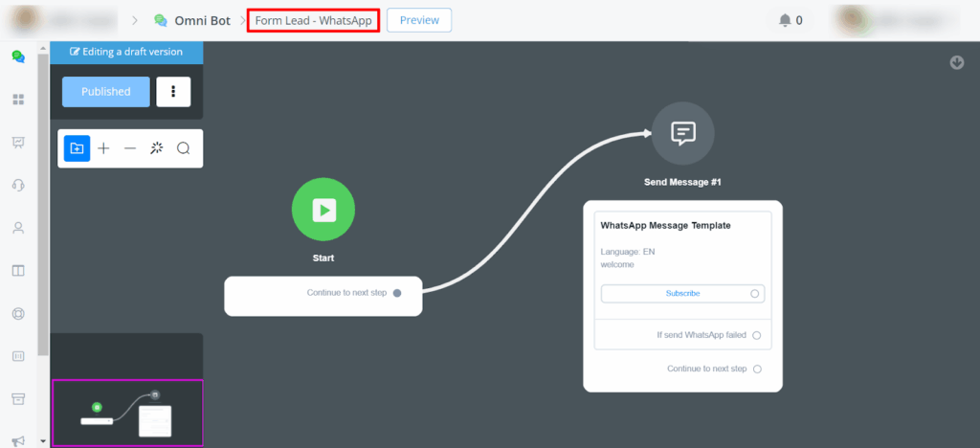Click the Subscribe button connector circle

point(755,294)
